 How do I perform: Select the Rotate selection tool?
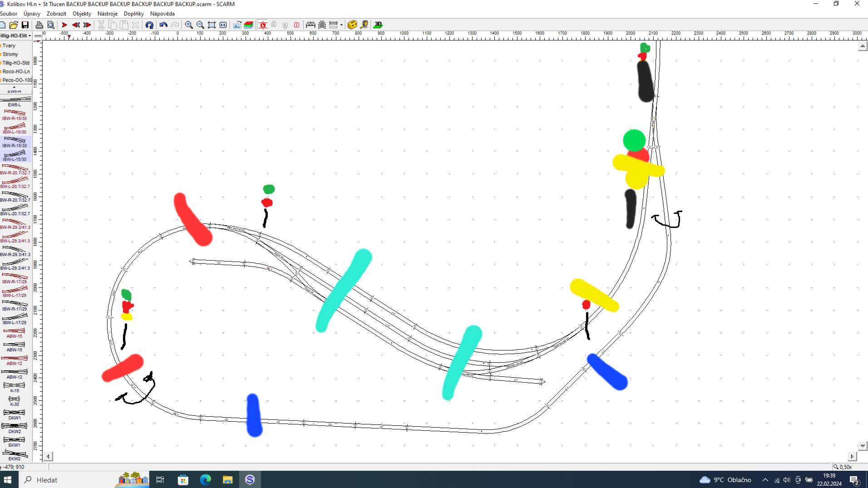pyautogui.click(x=149, y=25)
